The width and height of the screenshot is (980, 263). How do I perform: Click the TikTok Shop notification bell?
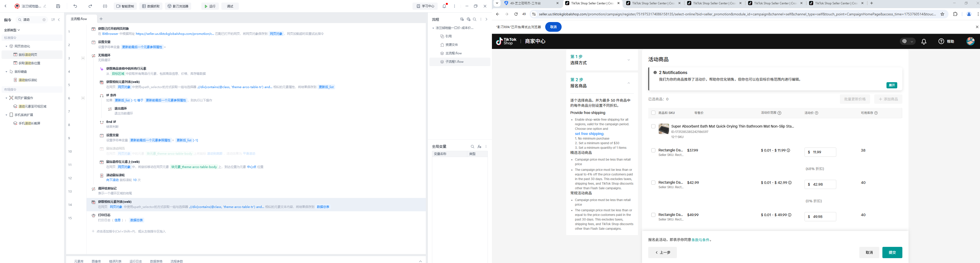(x=924, y=41)
